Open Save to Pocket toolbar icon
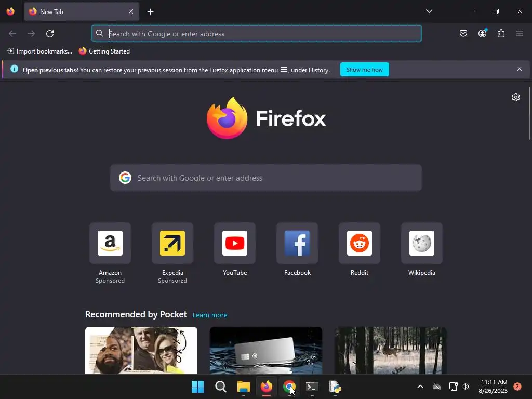This screenshot has width=532, height=399. 463,33
